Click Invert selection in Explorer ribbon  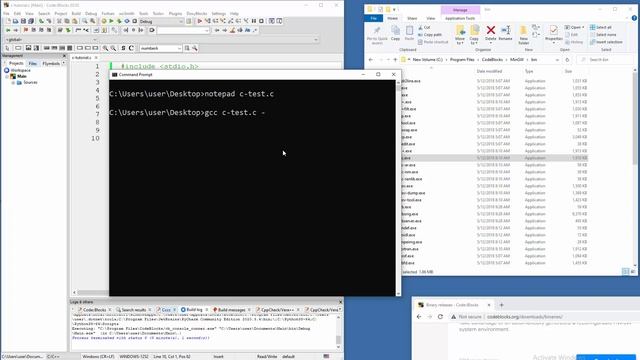coord(606,42)
